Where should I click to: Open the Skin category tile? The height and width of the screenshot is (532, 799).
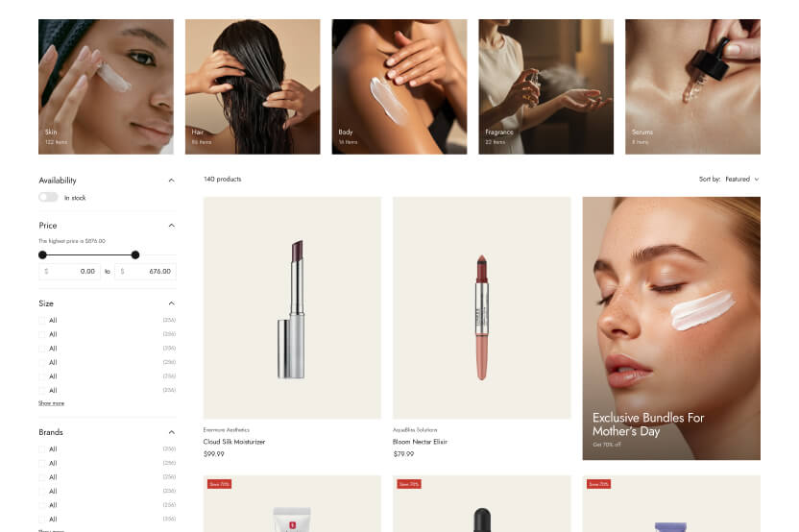[x=106, y=86]
